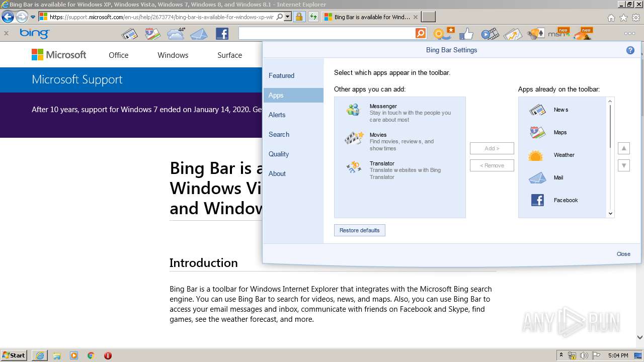The width and height of the screenshot is (644, 362).
Task: Click the Bing Bar search input field
Action: [327, 33]
